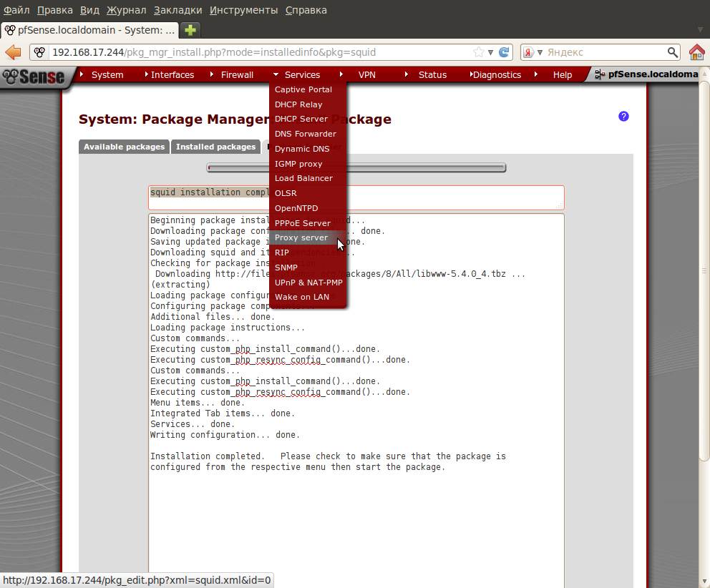Viewport: 710px width, 588px height.
Task: Click the site identity icon in address bar
Action: tap(39, 52)
